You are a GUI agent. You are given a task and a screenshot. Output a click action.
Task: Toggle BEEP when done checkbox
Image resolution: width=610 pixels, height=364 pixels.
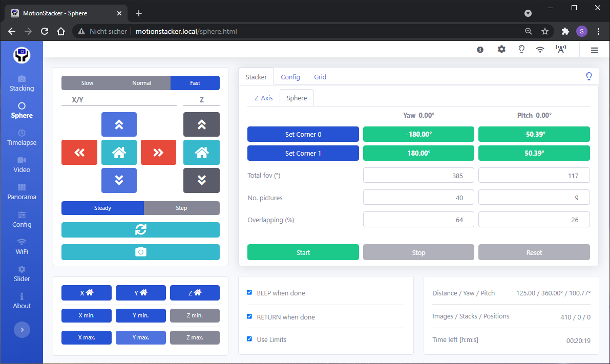click(x=249, y=293)
